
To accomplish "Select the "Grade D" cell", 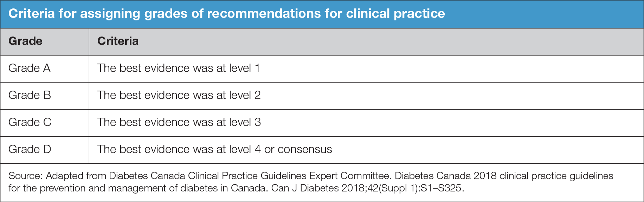I will click(x=30, y=149).
